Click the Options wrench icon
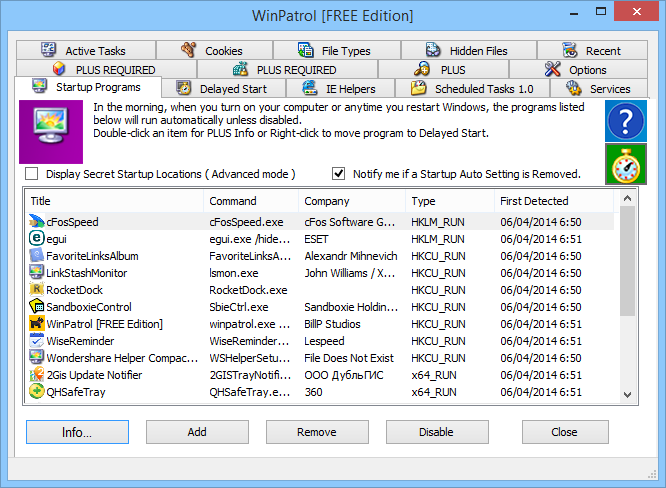666x488 pixels. click(552, 69)
